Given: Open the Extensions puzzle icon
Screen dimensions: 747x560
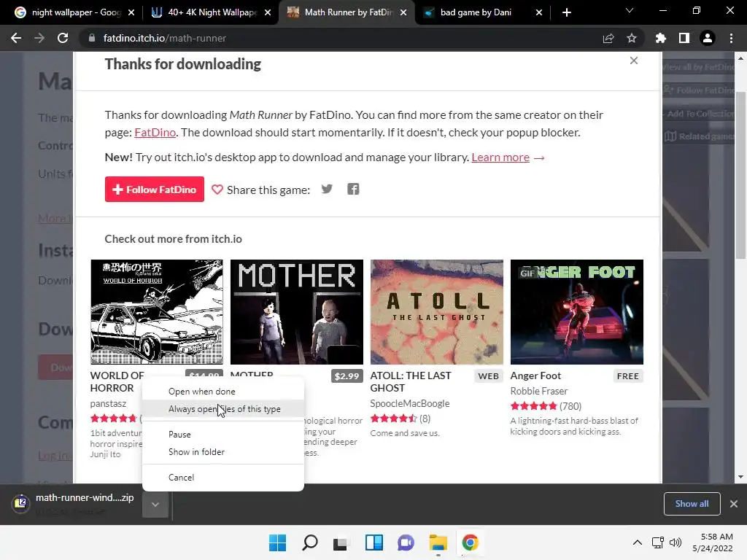Looking at the screenshot, I should click(661, 38).
